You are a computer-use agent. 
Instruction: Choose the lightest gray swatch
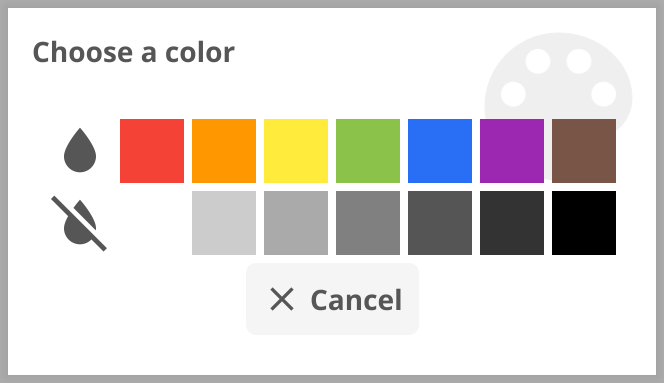pos(224,223)
